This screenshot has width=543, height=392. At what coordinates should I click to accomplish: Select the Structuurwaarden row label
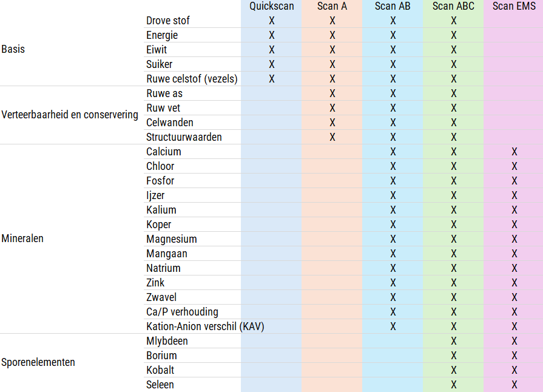[184, 137]
